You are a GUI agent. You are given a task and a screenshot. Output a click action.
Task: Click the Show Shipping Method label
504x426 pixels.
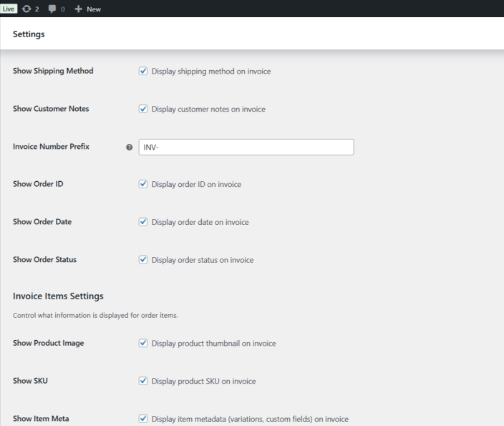[54, 71]
